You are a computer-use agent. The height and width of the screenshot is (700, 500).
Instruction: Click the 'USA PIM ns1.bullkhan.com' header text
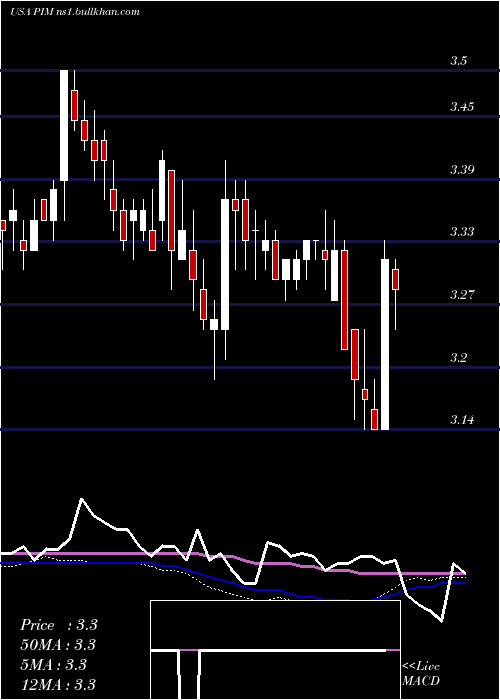75,12
